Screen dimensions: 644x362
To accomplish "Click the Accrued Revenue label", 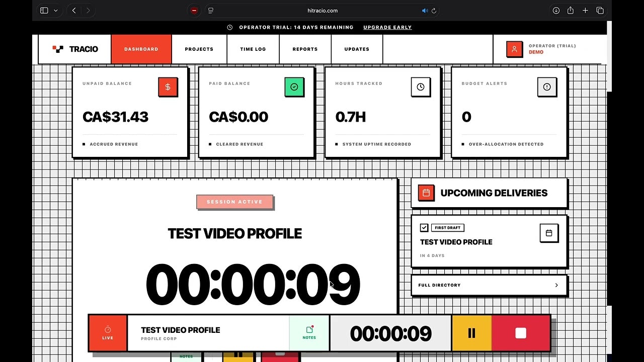I will [x=114, y=144].
